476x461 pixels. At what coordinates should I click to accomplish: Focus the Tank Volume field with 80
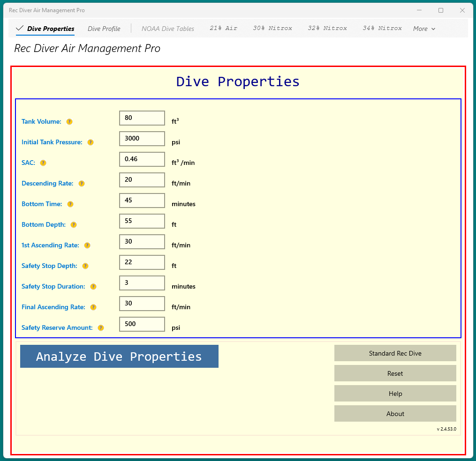click(x=142, y=118)
